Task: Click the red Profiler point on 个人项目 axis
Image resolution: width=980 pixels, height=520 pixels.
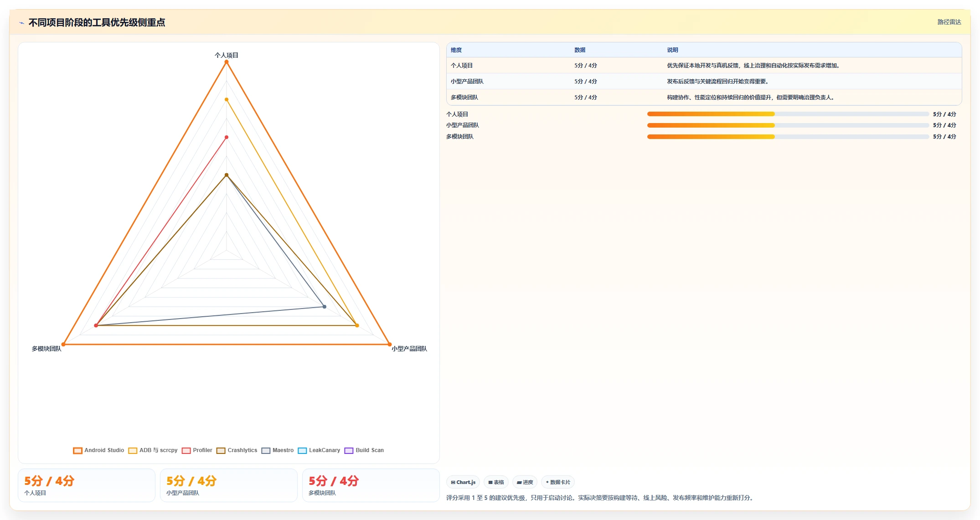Action: click(x=227, y=137)
